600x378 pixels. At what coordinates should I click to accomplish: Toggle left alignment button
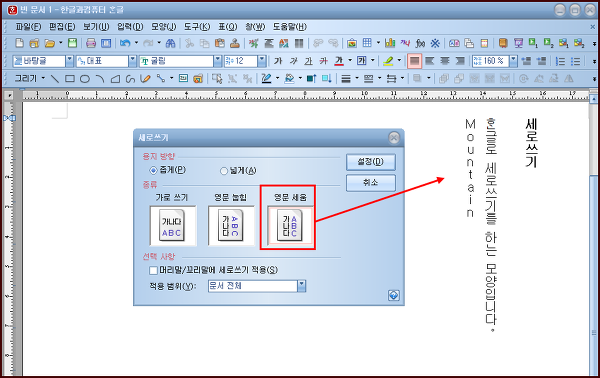tap(430, 61)
